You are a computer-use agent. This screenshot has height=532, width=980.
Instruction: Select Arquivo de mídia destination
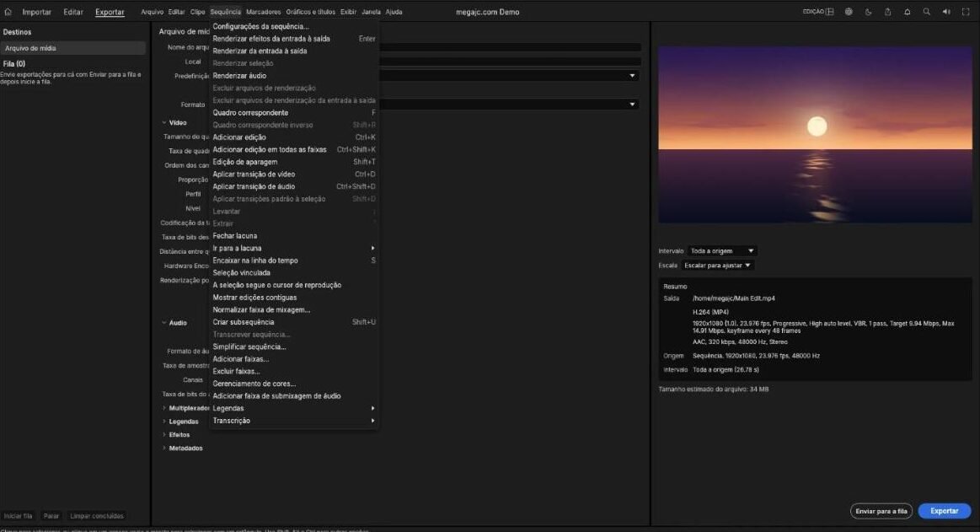click(x=73, y=48)
